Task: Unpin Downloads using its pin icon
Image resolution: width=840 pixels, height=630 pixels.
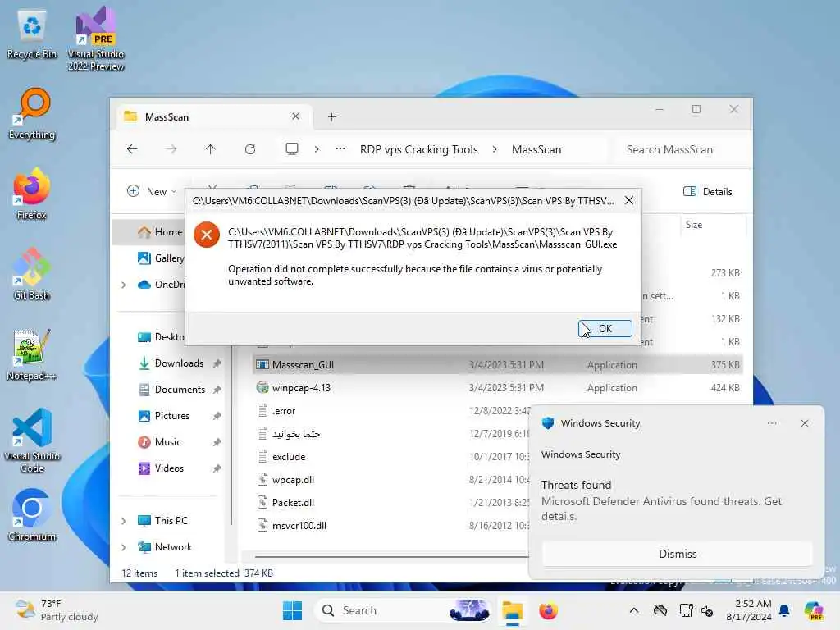Action: 217,363
